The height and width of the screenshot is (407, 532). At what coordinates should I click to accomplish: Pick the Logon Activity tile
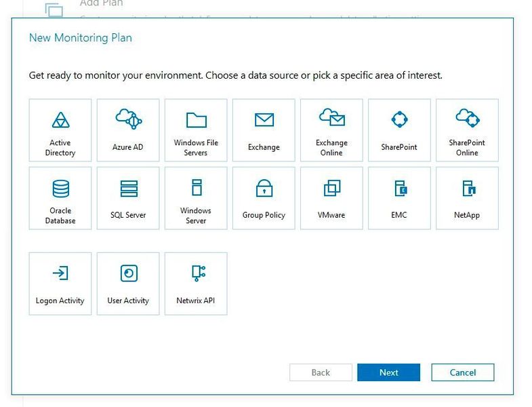tap(60, 284)
